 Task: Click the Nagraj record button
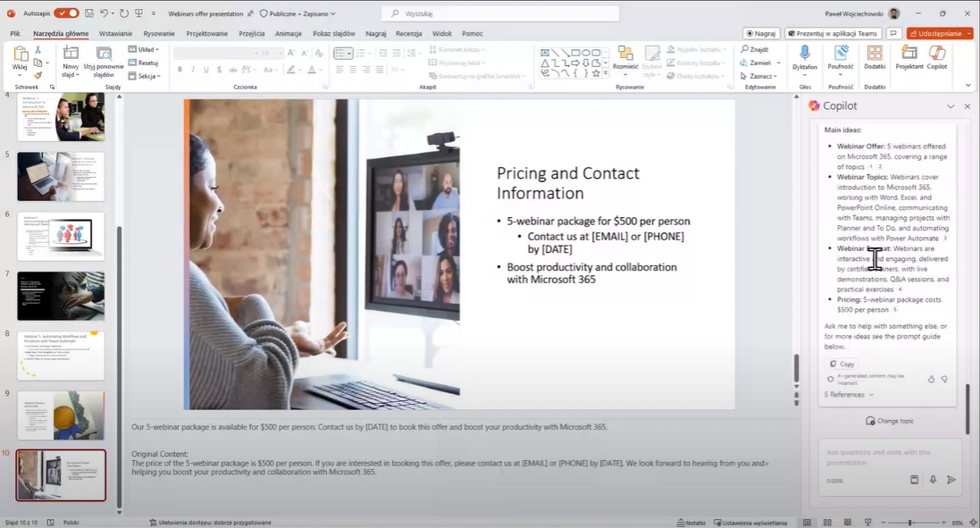(760, 34)
